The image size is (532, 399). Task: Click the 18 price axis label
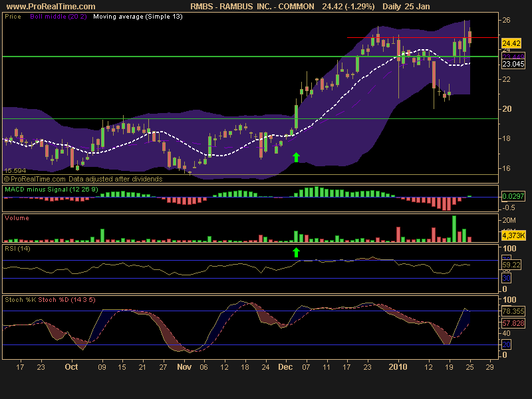click(x=506, y=138)
